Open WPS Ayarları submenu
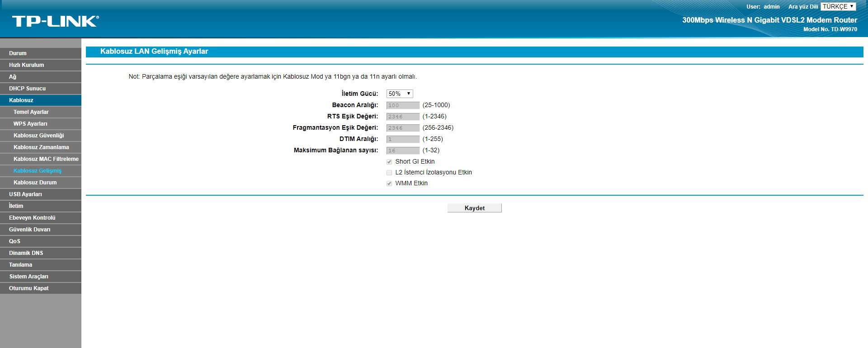 pyautogui.click(x=41, y=124)
